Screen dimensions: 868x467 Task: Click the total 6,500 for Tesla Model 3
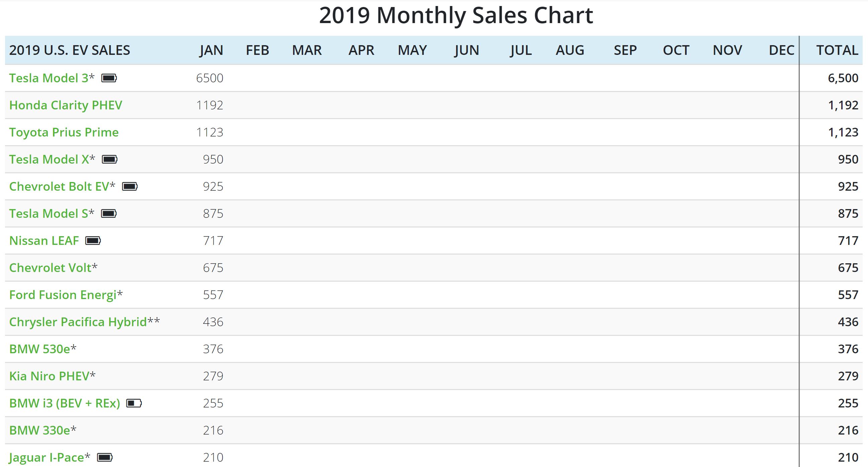pos(843,78)
